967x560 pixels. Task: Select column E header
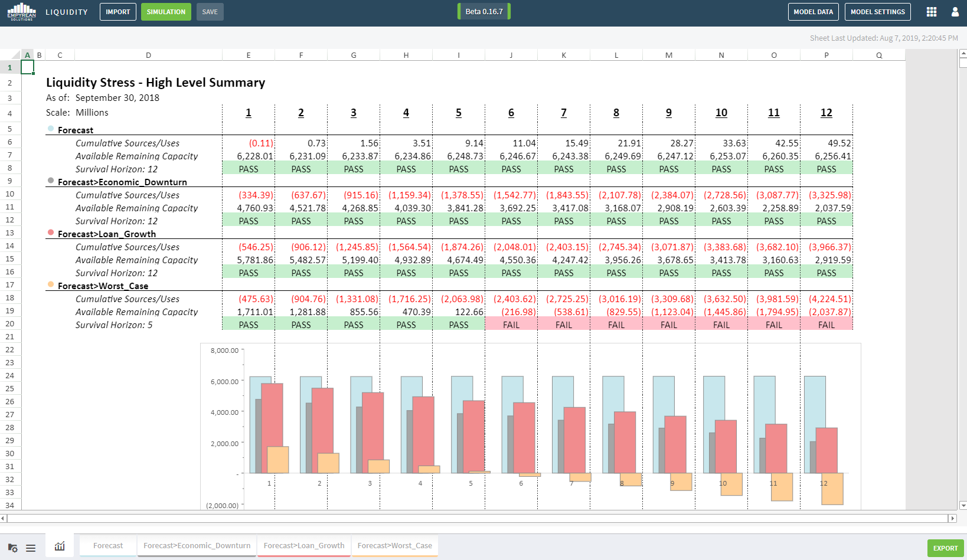[249, 55]
